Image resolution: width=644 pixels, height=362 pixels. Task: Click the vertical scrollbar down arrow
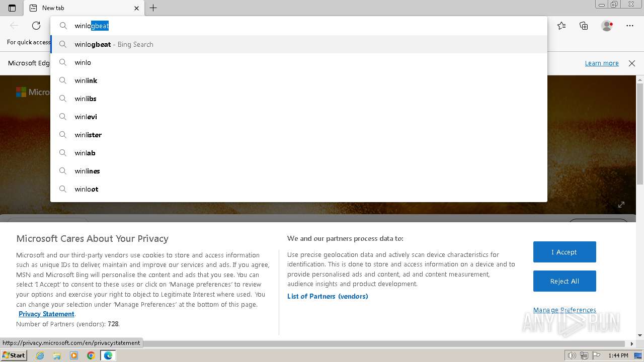coord(640,335)
